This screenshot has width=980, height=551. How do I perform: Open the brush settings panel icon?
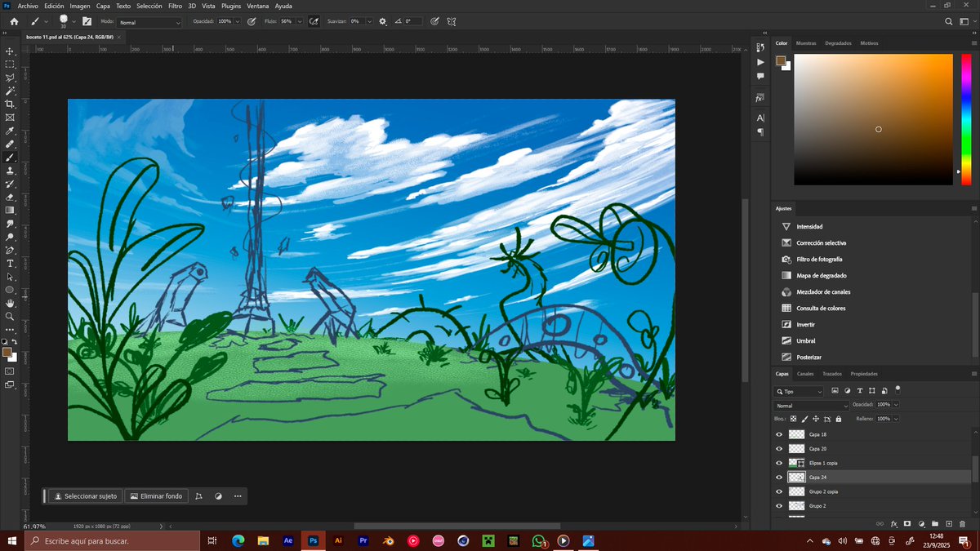(87, 21)
